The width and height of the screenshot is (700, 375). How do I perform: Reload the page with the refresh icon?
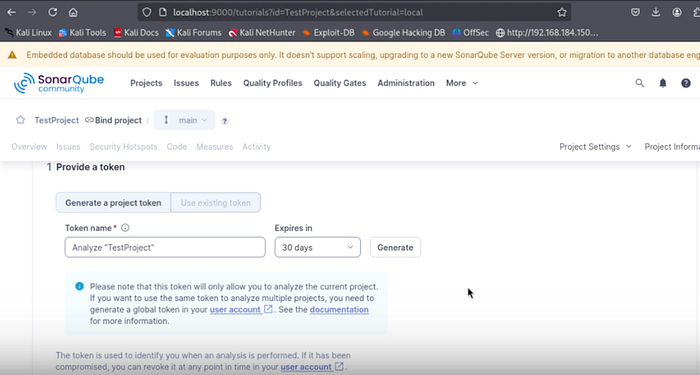point(53,12)
